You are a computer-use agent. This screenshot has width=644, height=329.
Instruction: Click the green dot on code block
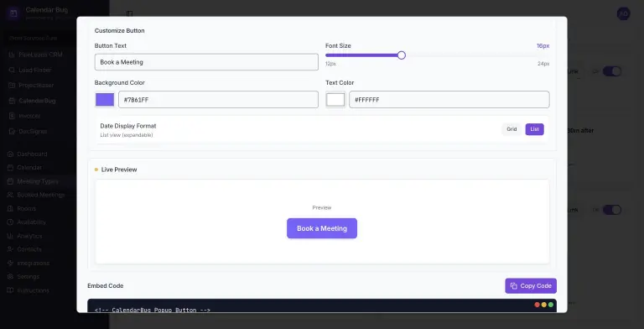click(551, 305)
